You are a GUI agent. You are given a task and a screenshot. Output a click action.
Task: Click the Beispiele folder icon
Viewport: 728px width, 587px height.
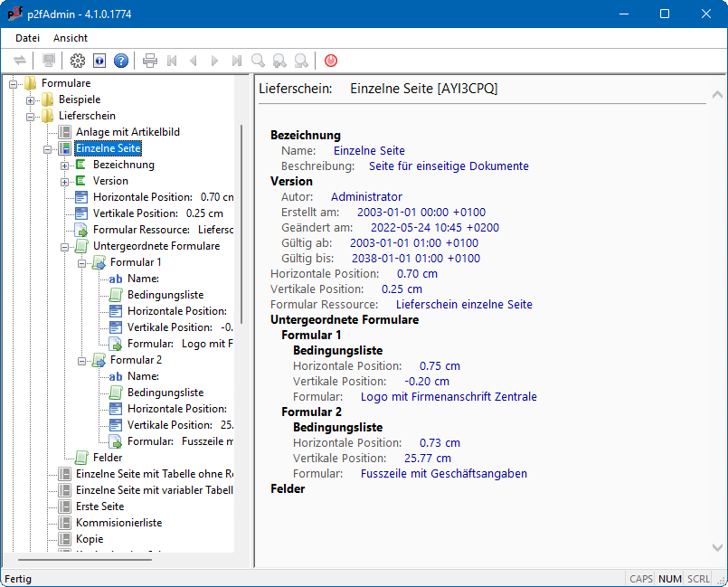(47, 99)
